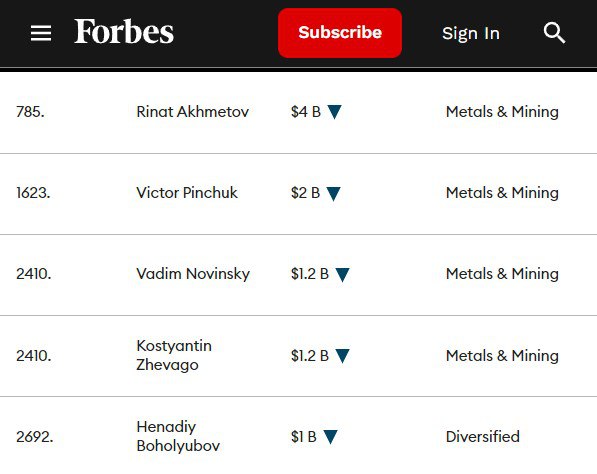Click down arrow beside Kostyantin Zhevago's $1.2 B

point(342,356)
